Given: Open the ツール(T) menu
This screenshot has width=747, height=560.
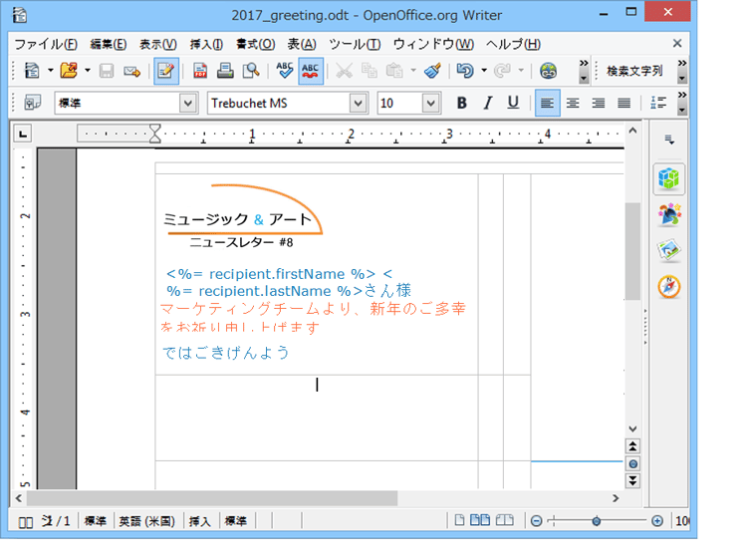Looking at the screenshot, I should [x=355, y=44].
